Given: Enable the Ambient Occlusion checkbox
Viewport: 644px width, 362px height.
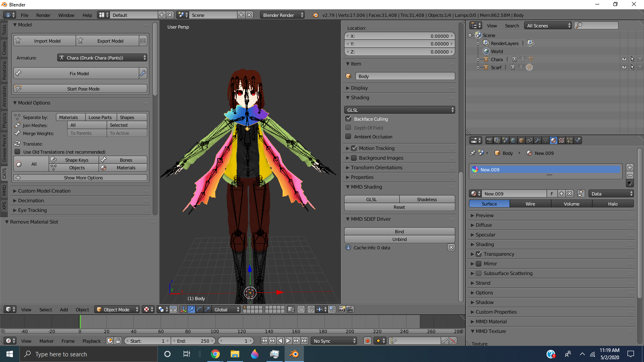Looking at the screenshot, I should (349, 136).
